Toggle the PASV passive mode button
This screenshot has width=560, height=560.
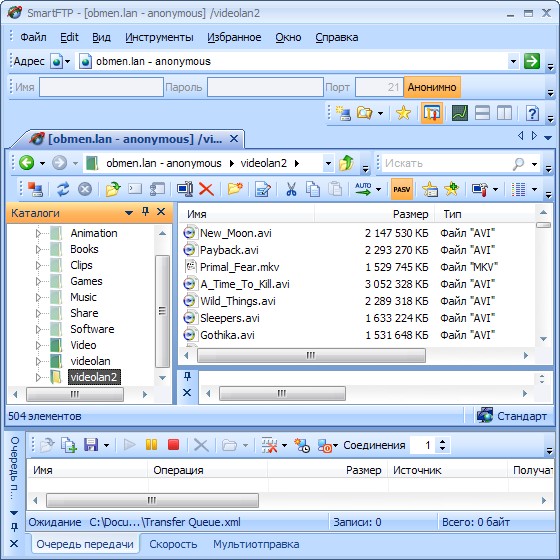coord(402,189)
